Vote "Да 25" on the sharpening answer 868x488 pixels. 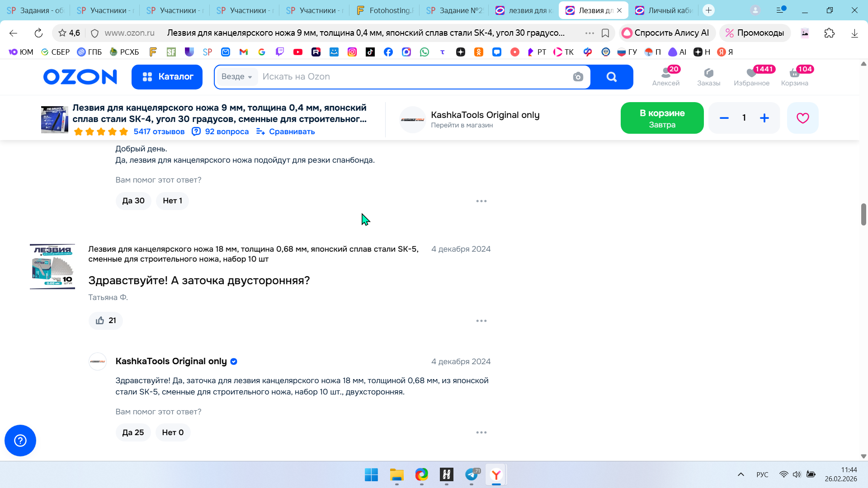pos(133,432)
